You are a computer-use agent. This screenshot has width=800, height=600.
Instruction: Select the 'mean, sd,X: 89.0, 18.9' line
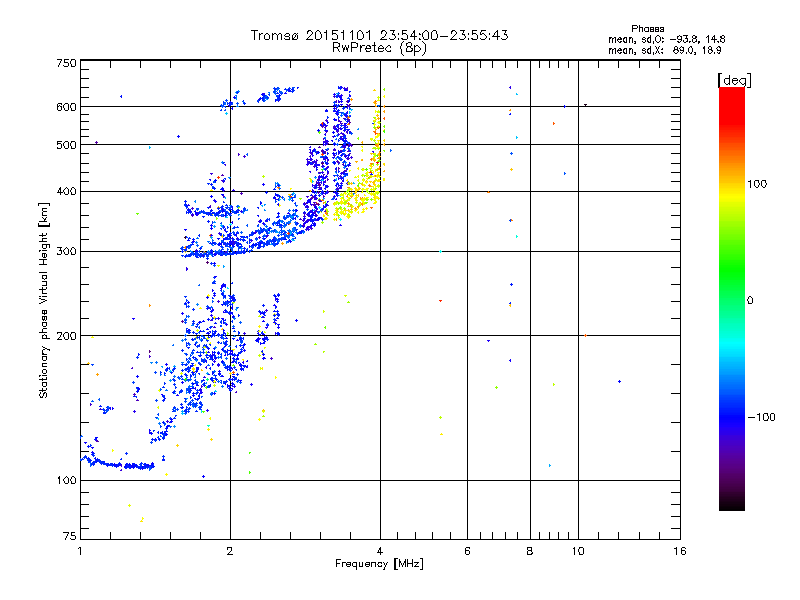664,50
